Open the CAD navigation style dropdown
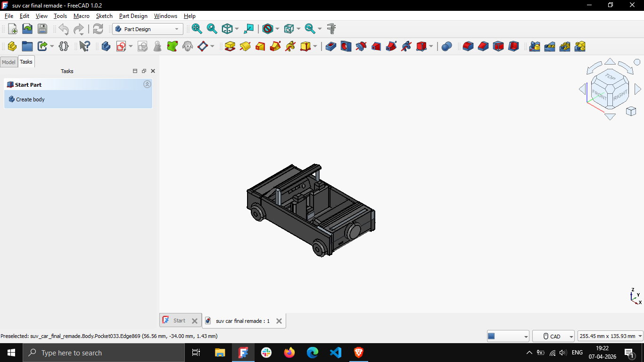 (553, 336)
